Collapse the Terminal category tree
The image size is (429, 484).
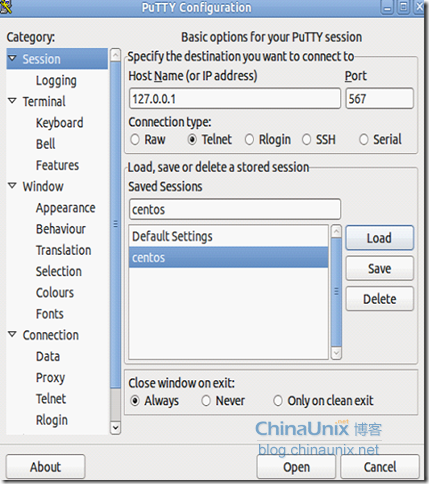coord(12,100)
